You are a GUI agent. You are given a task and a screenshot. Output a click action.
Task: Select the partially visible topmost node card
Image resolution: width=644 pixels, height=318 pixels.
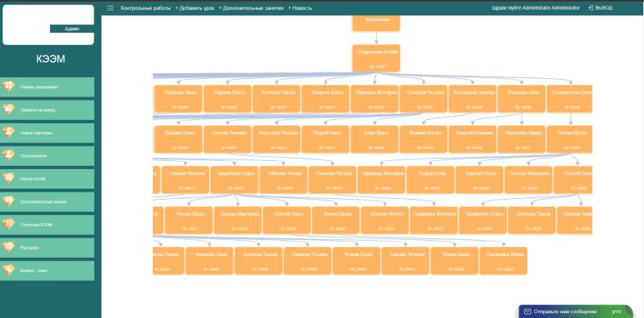pyautogui.click(x=376, y=23)
